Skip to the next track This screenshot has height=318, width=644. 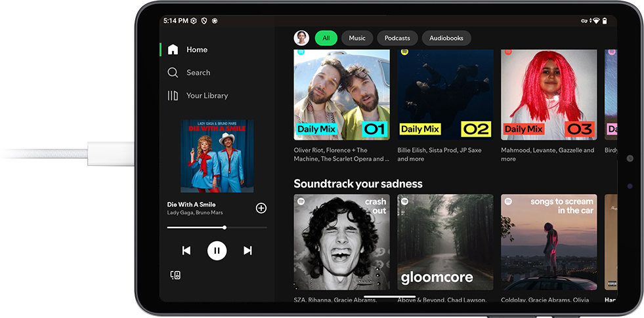pos(247,250)
